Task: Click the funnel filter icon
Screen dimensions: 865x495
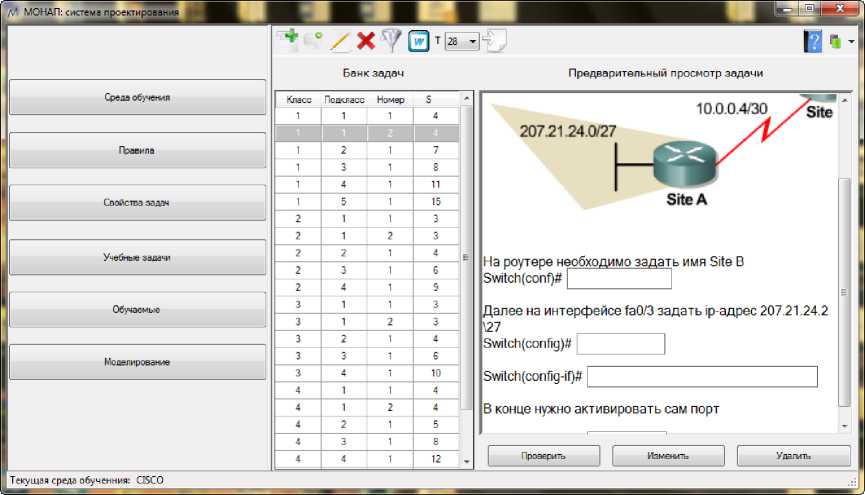Action: pos(391,41)
